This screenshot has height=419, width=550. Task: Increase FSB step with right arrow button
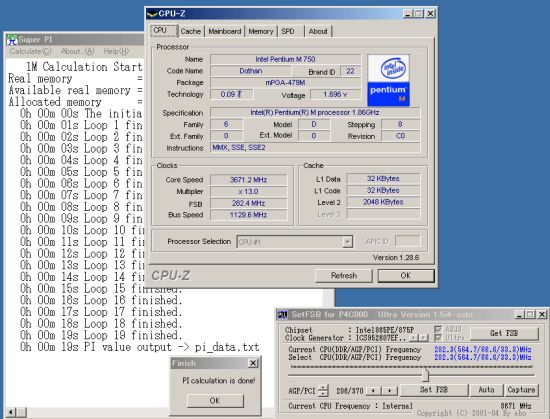click(x=389, y=390)
